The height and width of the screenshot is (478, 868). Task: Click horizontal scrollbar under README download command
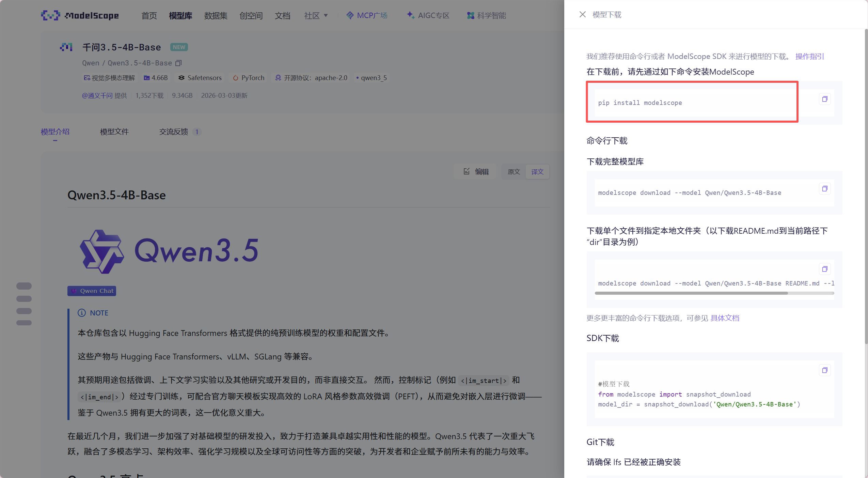tap(691, 293)
